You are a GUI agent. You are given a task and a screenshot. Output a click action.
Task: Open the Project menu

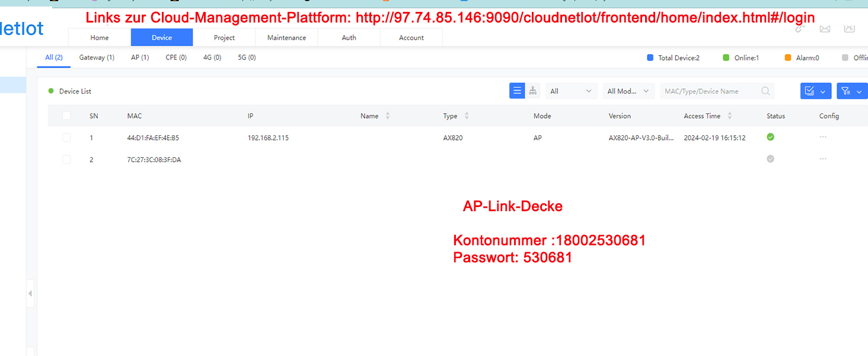(x=224, y=37)
